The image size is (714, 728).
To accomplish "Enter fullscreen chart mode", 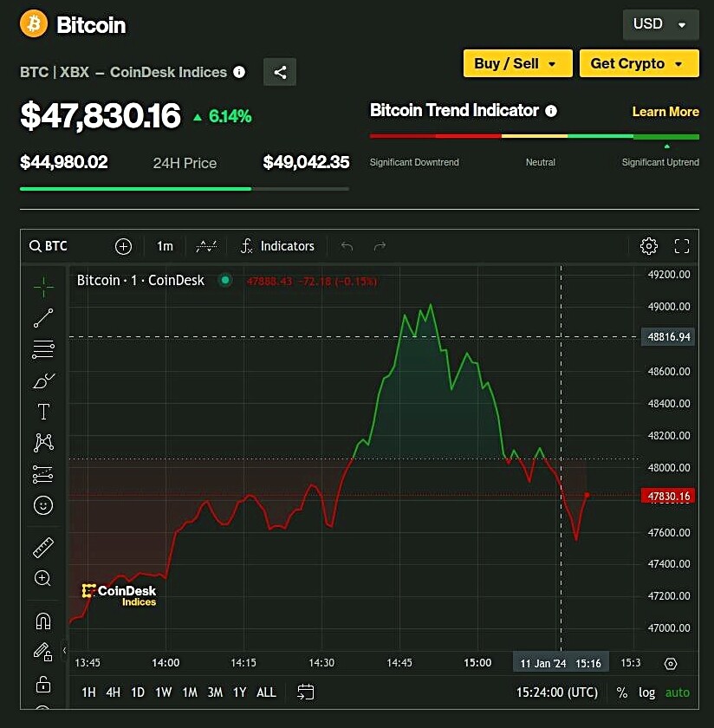I will pos(681,246).
